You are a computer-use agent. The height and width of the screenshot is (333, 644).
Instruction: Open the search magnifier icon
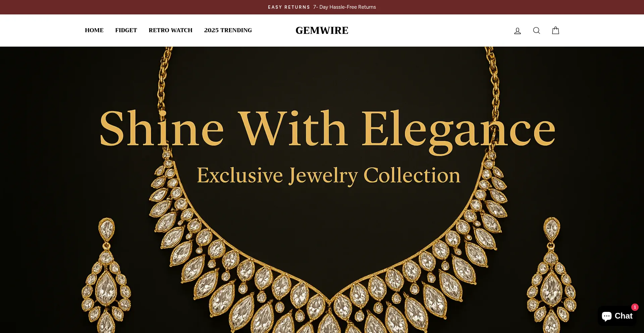point(537,31)
